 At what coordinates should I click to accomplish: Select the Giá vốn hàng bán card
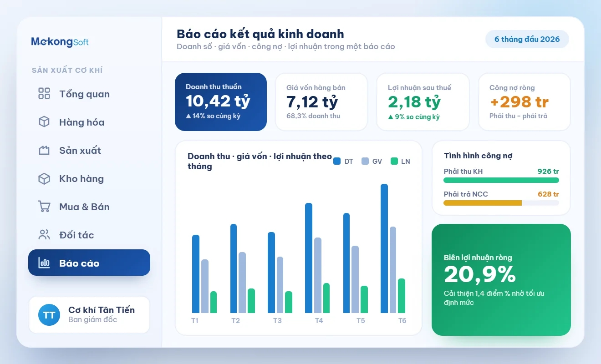[x=321, y=102]
